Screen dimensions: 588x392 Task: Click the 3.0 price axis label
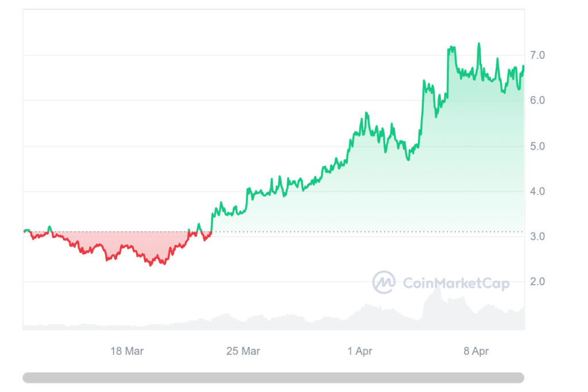click(538, 236)
